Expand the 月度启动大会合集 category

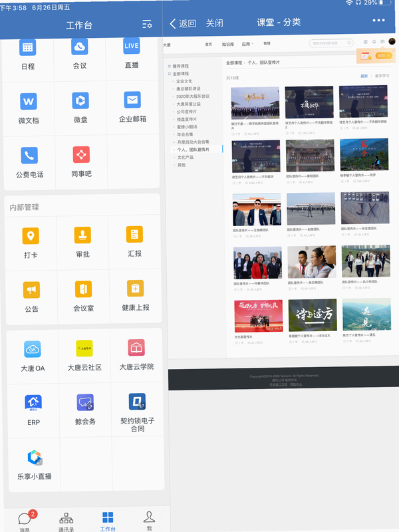click(x=193, y=142)
